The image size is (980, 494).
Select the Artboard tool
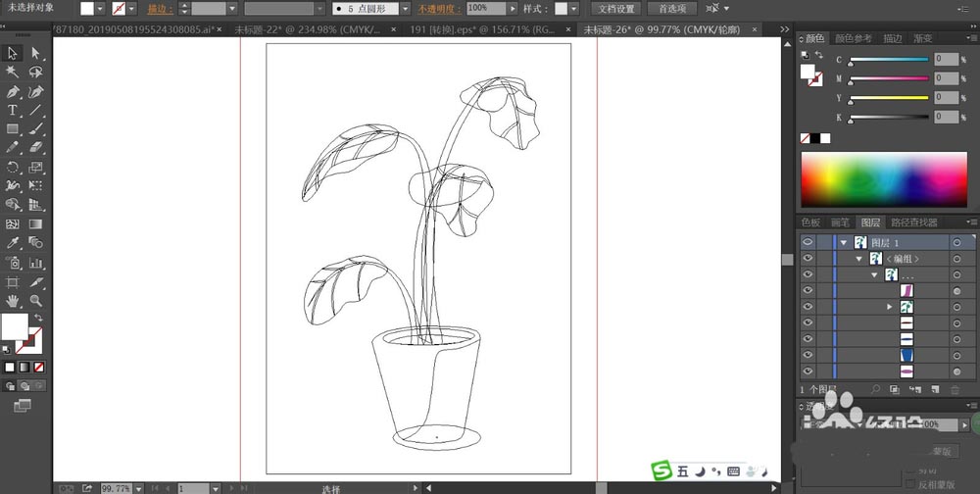13,282
